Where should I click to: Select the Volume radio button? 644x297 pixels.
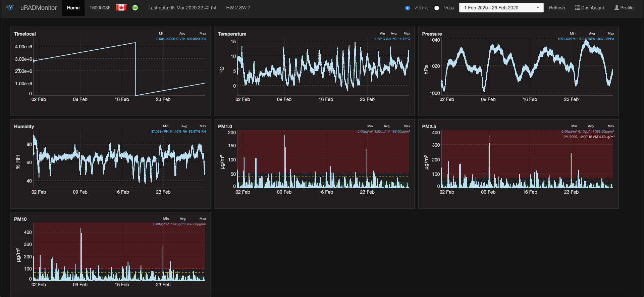408,8
